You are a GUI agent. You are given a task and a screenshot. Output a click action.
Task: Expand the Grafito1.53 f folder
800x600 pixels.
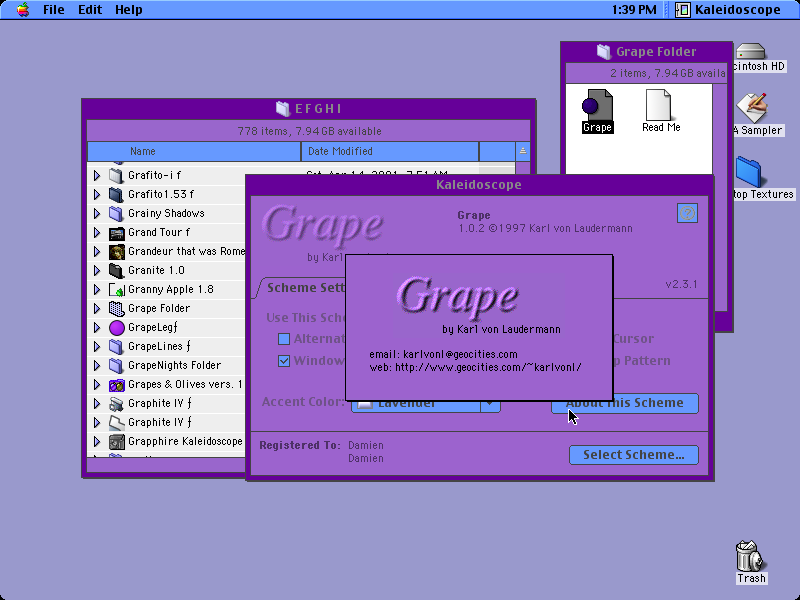97,194
